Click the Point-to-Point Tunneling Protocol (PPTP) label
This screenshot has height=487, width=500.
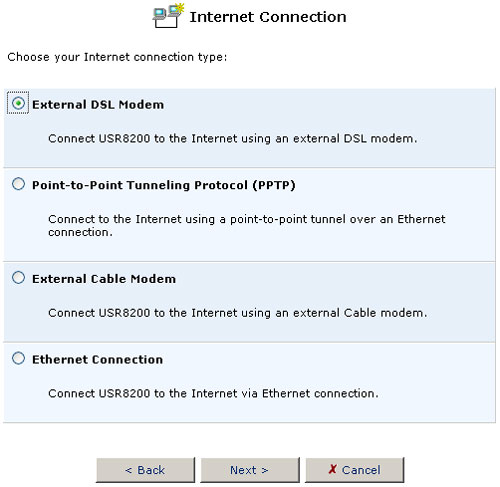click(164, 185)
